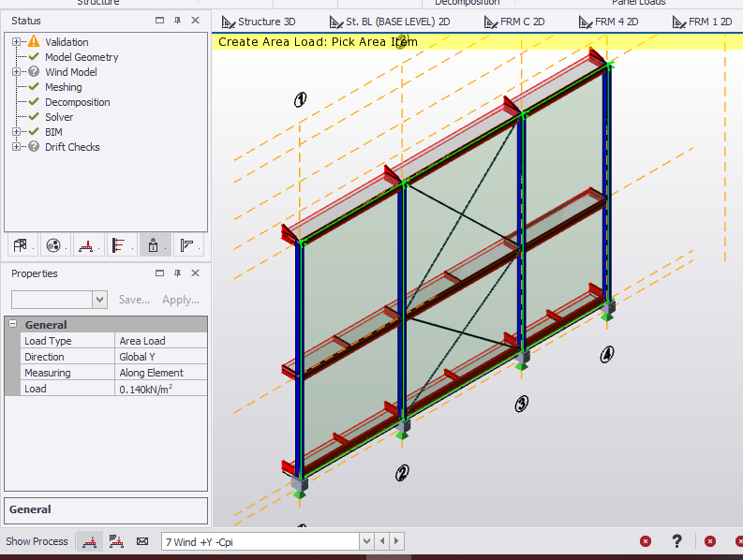Click the Direction value Global Y
743x560 pixels.
coord(160,357)
